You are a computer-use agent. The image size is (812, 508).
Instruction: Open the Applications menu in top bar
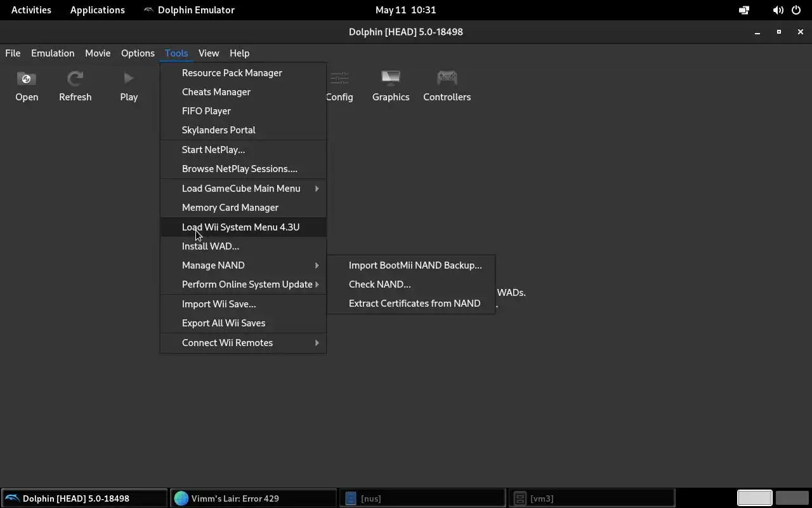pos(98,10)
